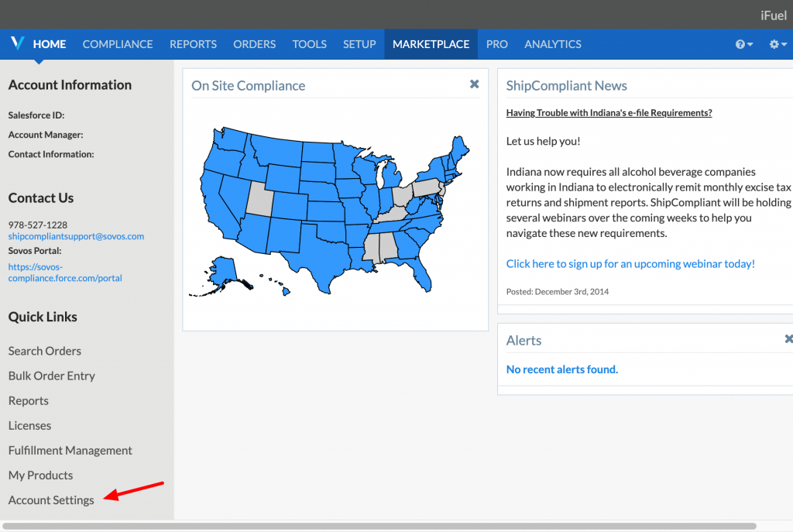Open the SETUP menu
The image size is (793, 532).
coord(359,44)
